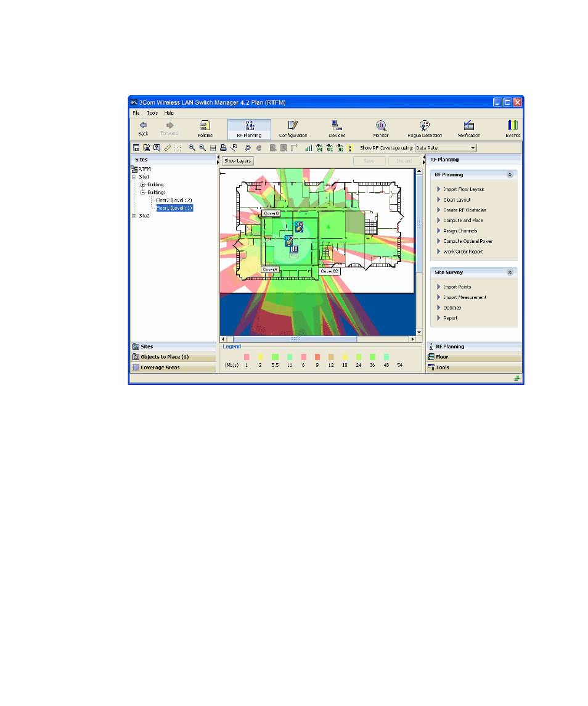
Task: Select Floor2 (Level : 2) in tree
Action: coord(174,200)
